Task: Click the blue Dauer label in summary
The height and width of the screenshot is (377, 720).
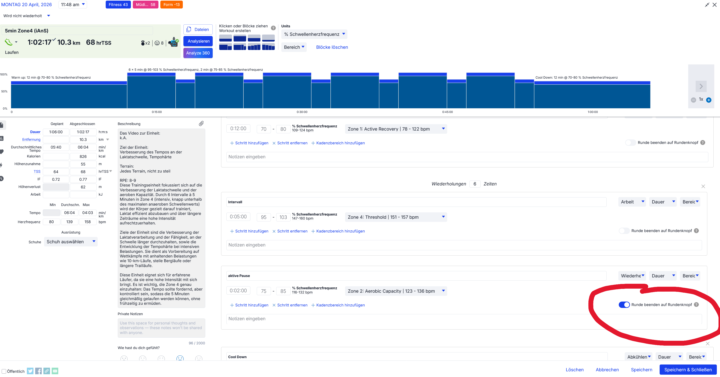Action: (35, 132)
